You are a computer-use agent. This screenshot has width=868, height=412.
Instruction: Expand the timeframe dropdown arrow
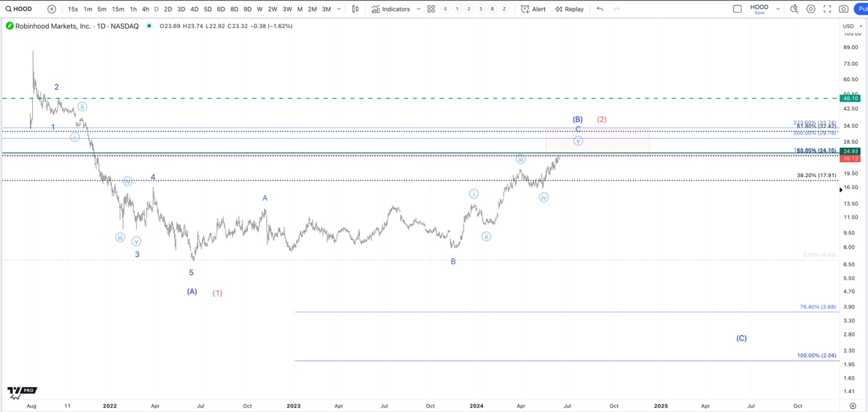pos(339,9)
